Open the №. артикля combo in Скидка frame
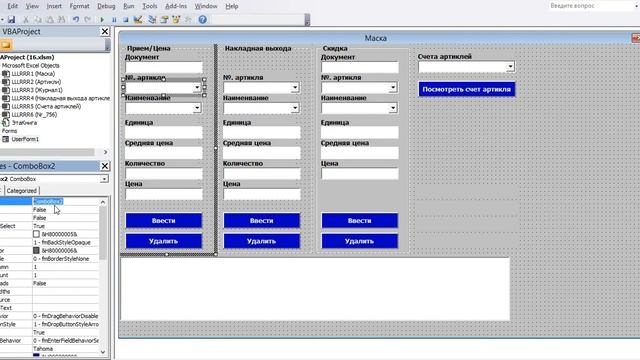 [x=393, y=87]
